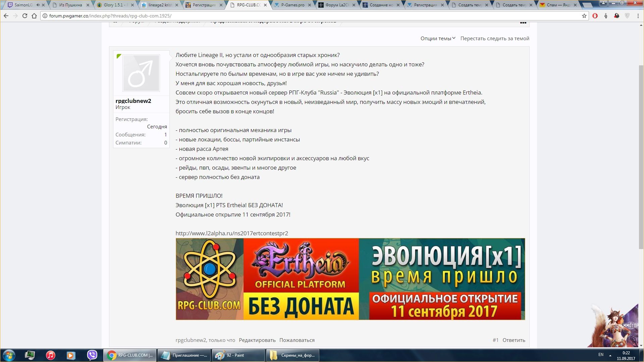The image size is (644, 362).
Task: Switch to Chrome RPG-CLUB.COM taskbar button
Action: click(x=129, y=355)
